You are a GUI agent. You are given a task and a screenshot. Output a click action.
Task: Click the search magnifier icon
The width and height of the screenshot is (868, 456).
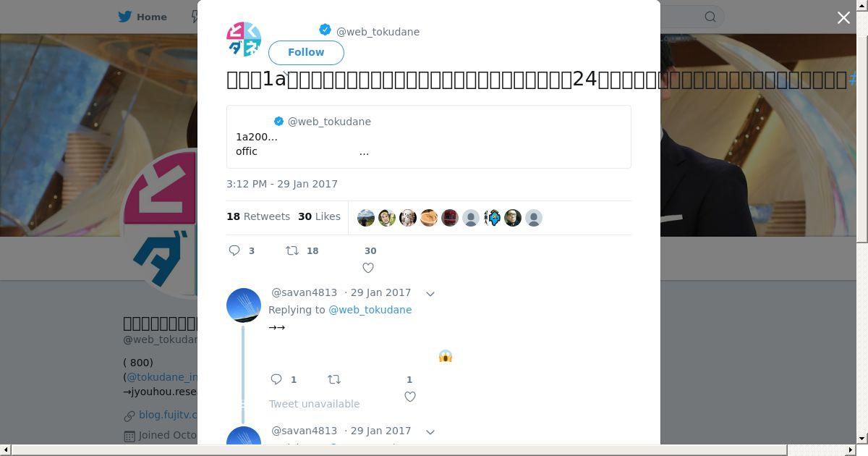pyautogui.click(x=710, y=17)
